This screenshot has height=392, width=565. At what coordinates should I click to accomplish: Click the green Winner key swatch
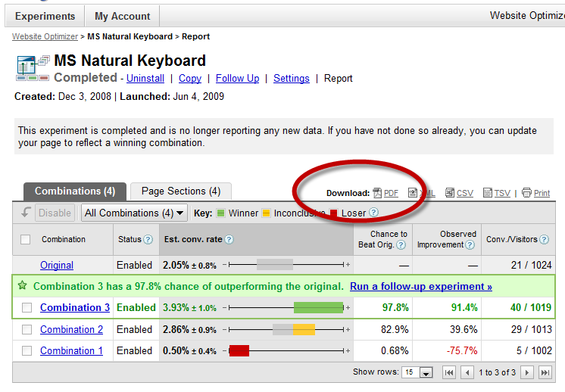(220, 213)
